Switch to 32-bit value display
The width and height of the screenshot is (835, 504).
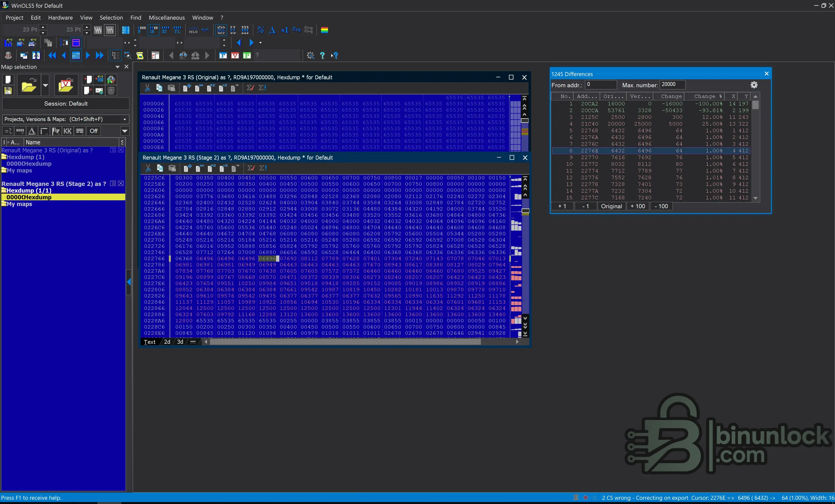165,30
